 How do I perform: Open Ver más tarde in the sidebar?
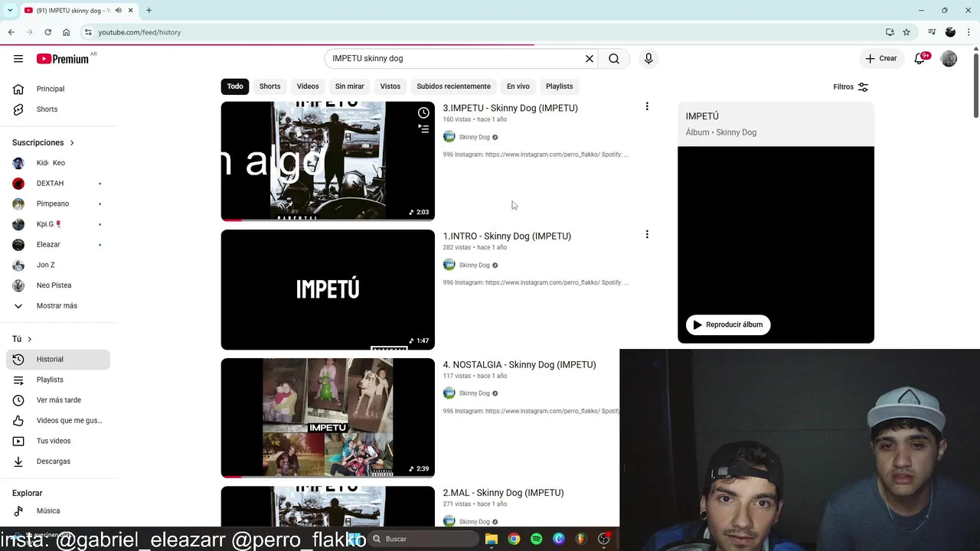[x=58, y=400]
